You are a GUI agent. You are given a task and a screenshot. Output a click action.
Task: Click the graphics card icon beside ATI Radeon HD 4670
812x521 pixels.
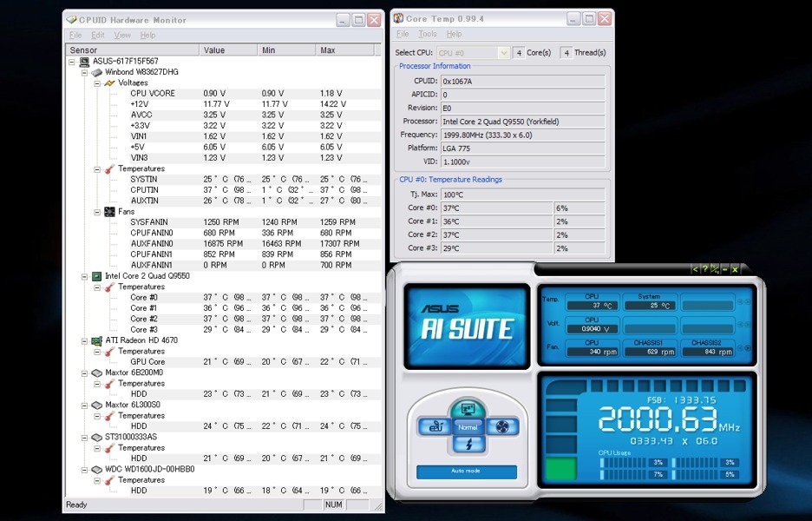96,340
